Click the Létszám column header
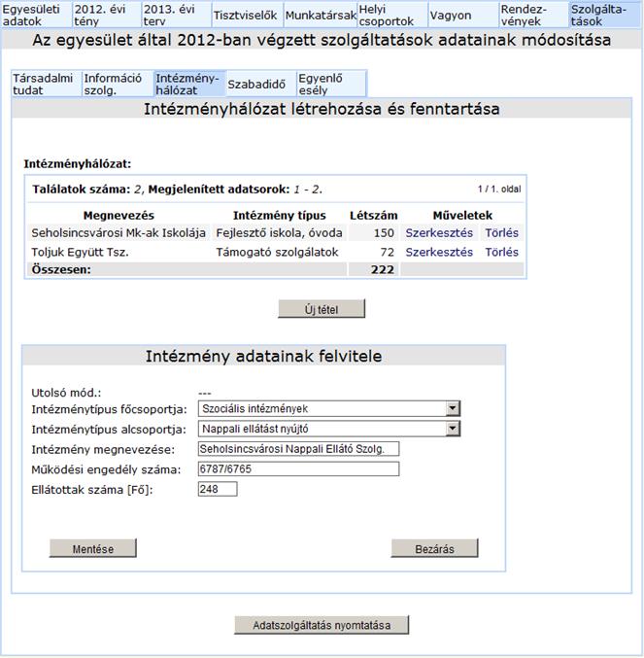This screenshot has height=658, width=644. (x=374, y=216)
